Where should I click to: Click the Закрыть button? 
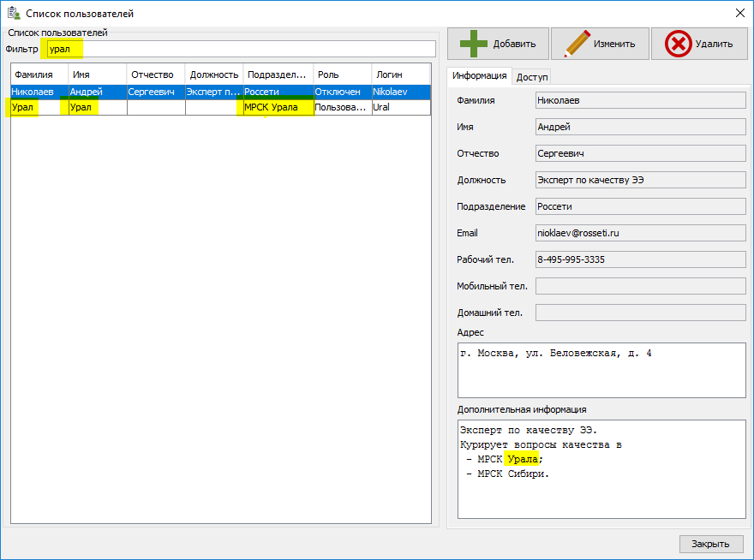pos(710,544)
